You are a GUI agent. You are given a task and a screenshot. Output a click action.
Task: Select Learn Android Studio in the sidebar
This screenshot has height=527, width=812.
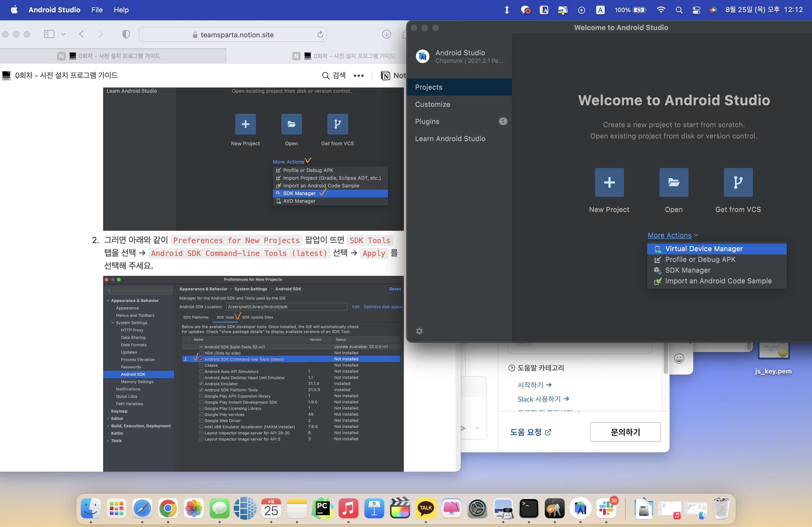click(x=459, y=139)
